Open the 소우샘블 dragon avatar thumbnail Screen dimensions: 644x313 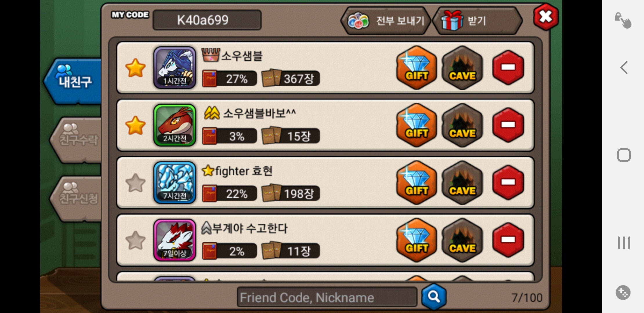[x=175, y=68]
